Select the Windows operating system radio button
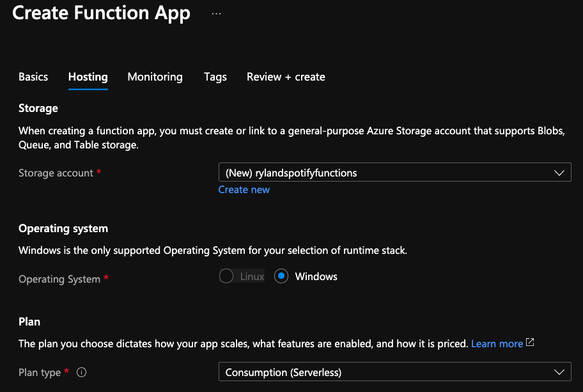 pos(281,276)
